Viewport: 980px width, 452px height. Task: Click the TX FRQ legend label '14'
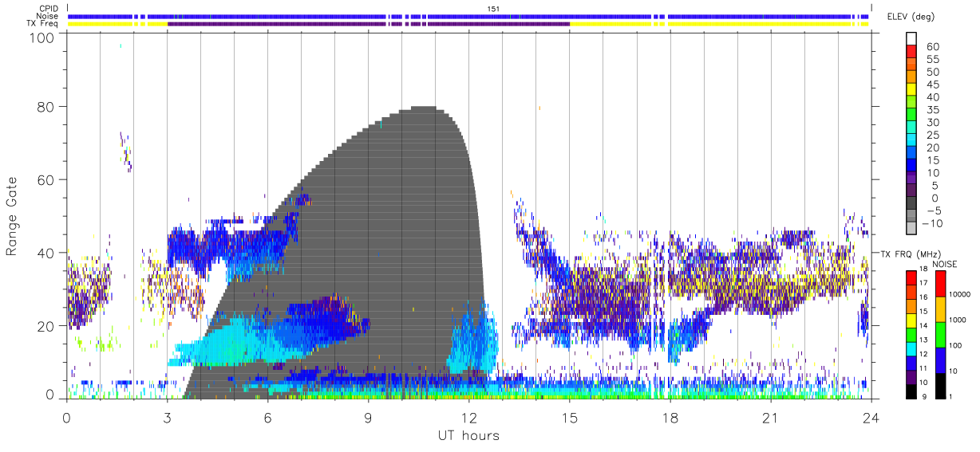coord(923,326)
